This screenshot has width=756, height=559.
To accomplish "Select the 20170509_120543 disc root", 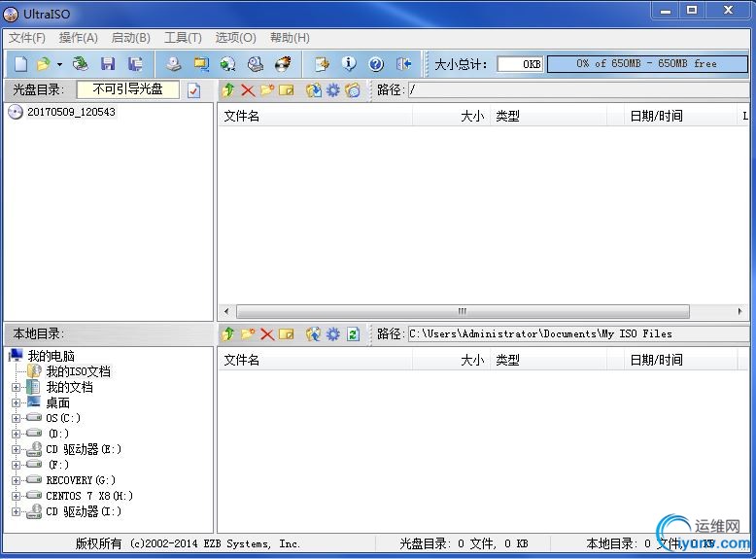I will pyautogui.click(x=71, y=112).
